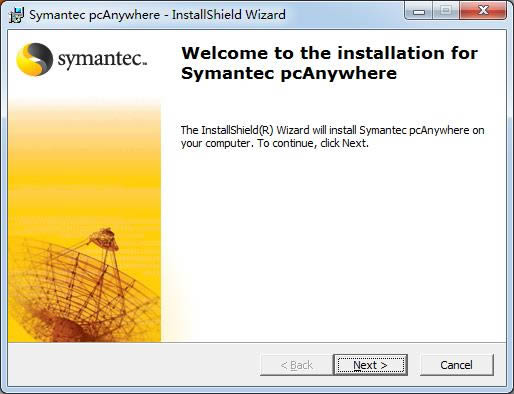This screenshot has height=394, width=514.
Task: Click the 'To continue, click Next.' text
Action: click(313, 143)
